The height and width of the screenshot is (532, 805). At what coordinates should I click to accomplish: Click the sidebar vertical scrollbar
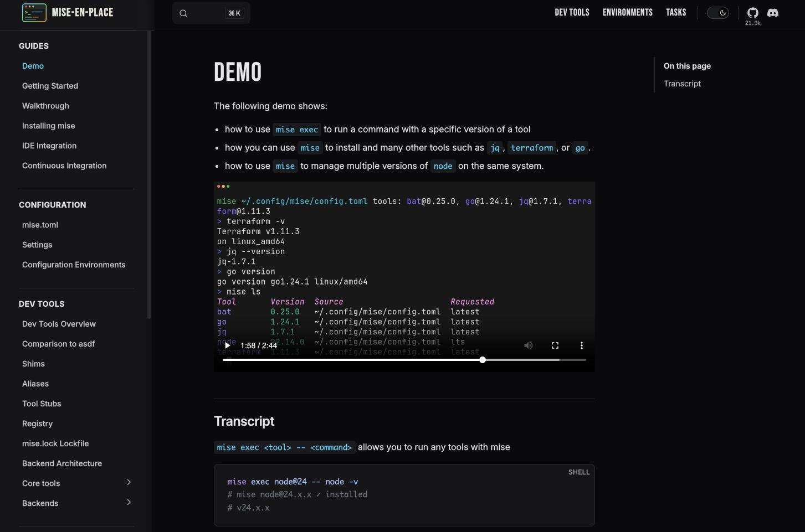tap(148, 175)
